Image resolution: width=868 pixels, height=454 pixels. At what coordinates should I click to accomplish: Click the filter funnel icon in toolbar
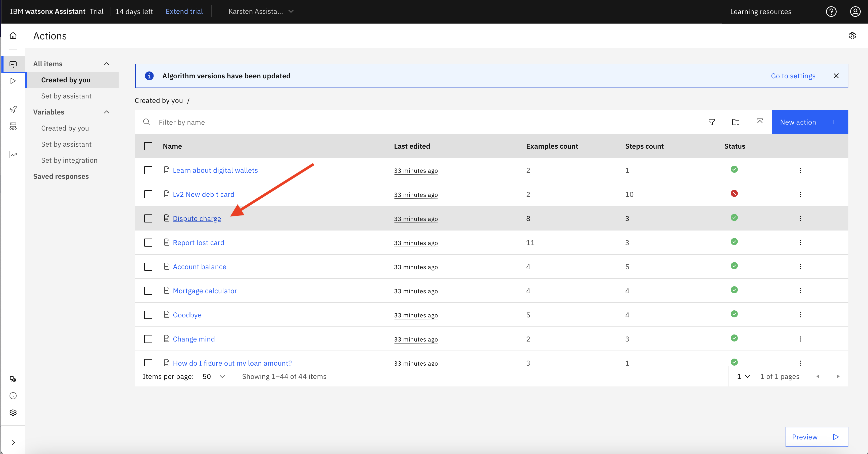[712, 122]
